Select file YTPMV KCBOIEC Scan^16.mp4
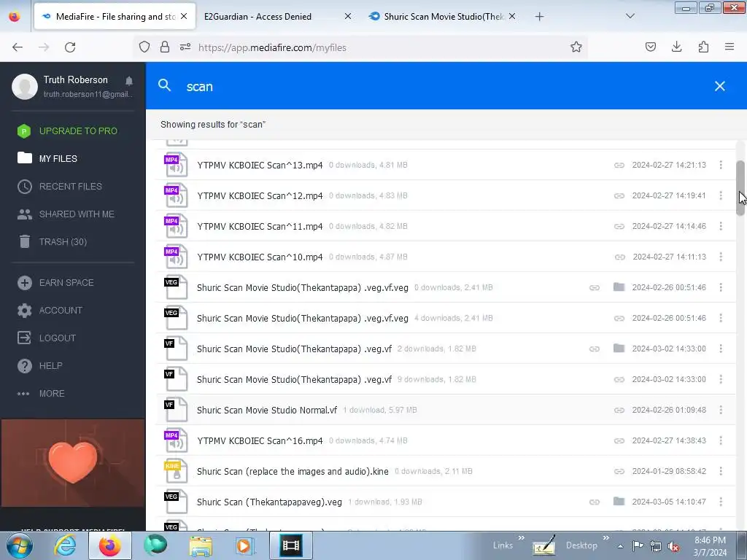Screen dimensions: 747x560 point(260,441)
